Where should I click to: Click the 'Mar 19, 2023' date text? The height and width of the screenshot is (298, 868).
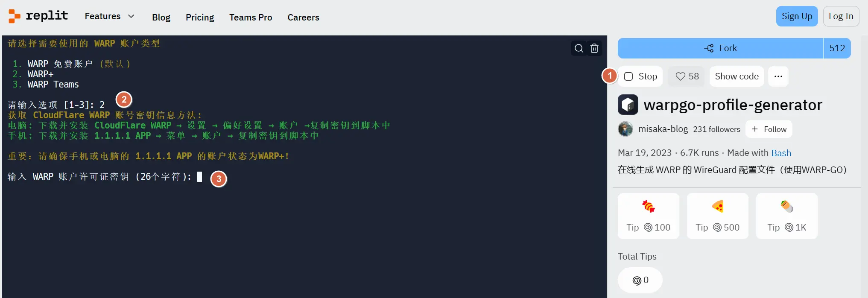pyautogui.click(x=645, y=153)
